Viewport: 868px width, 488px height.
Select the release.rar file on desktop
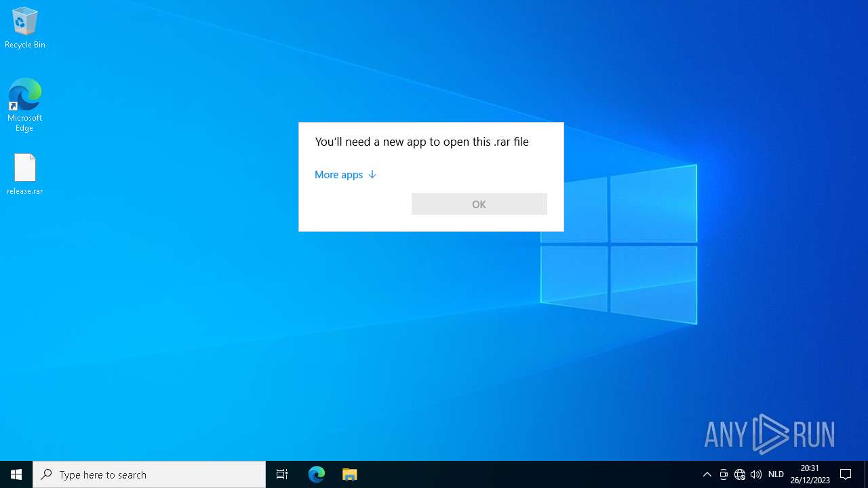click(x=25, y=174)
